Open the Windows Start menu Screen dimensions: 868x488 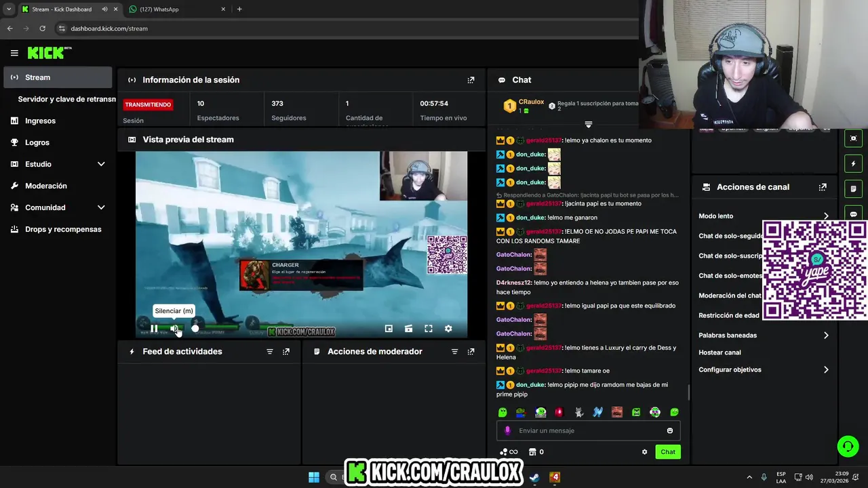[314, 477]
